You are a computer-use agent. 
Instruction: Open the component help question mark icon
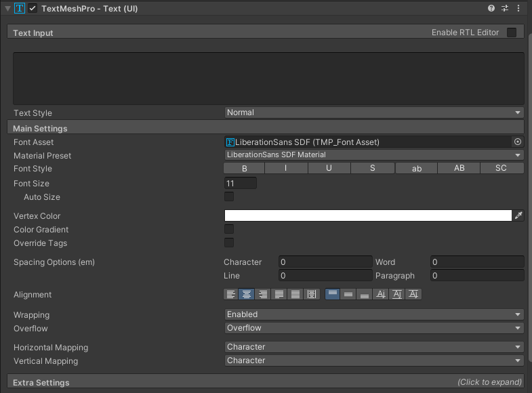tap(491, 8)
